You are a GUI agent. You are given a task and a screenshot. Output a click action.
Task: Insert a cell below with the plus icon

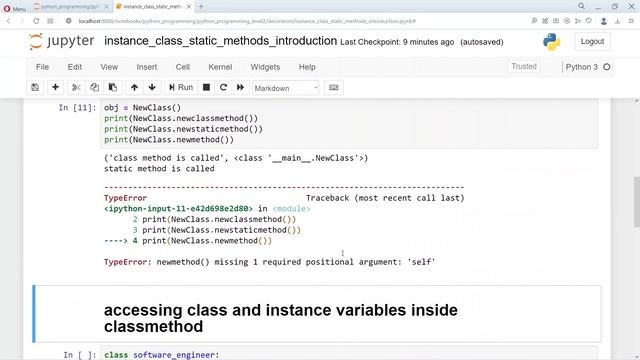click(x=56, y=87)
